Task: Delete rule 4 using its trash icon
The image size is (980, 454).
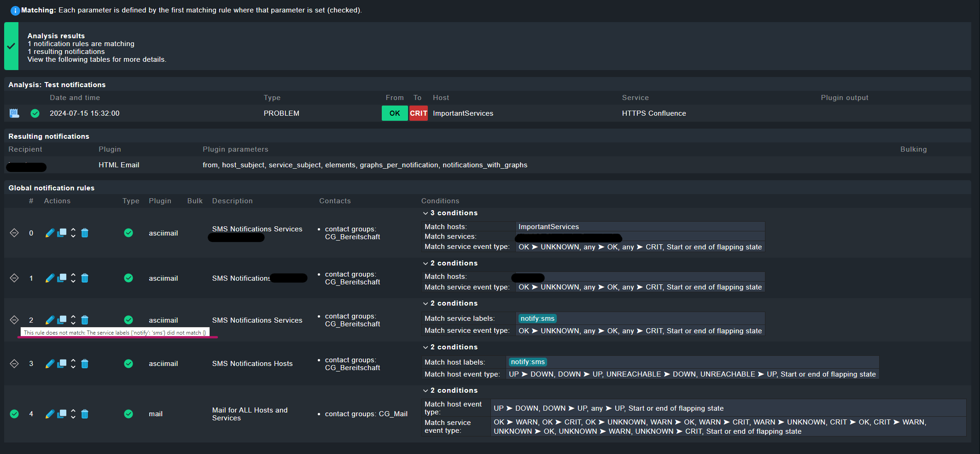Action: pyautogui.click(x=85, y=414)
